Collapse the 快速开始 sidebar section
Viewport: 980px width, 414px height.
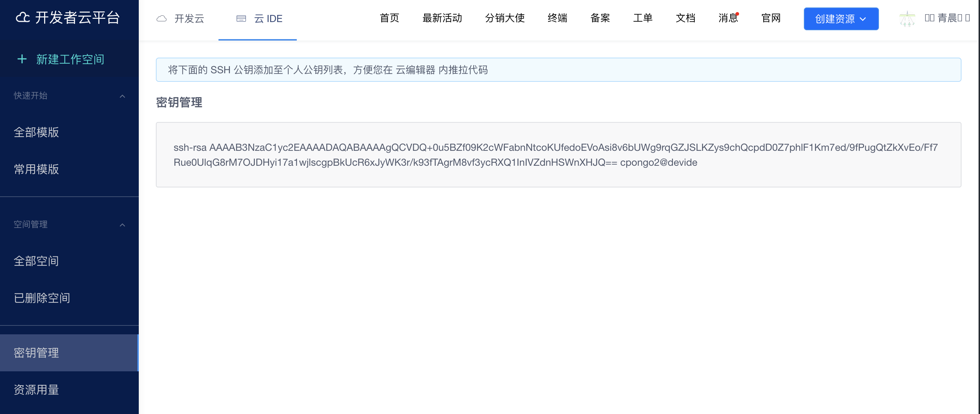click(x=122, y=96)
